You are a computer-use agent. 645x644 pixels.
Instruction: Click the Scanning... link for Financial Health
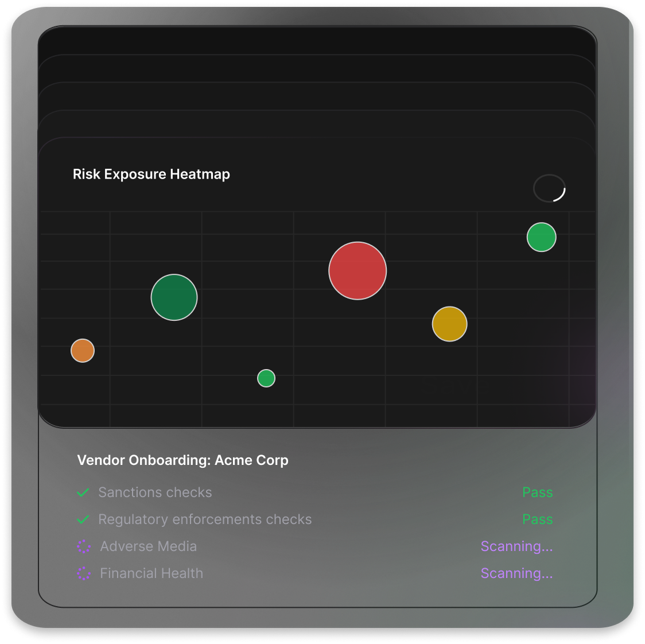click(516, 573)
